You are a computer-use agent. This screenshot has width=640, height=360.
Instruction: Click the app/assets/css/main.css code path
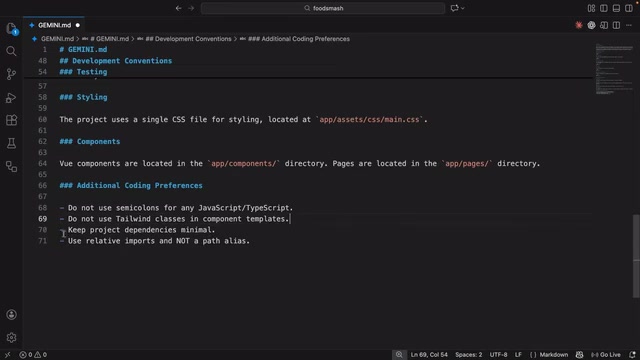pyautogui.click(x=369, y=120)
